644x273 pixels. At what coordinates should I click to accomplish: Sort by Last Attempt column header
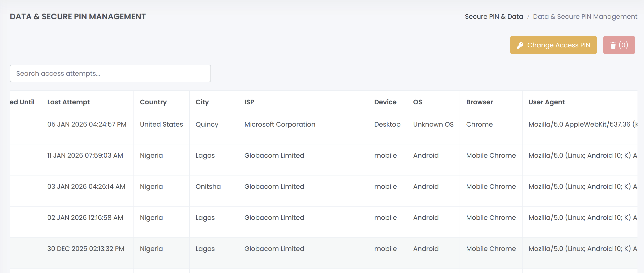click(x=68, y=102)
